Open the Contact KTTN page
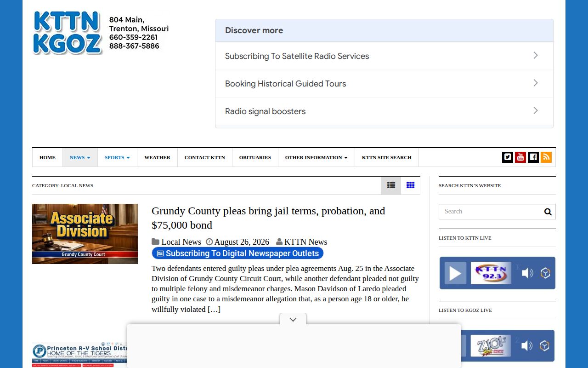588x368 pixels. point(205,157)
